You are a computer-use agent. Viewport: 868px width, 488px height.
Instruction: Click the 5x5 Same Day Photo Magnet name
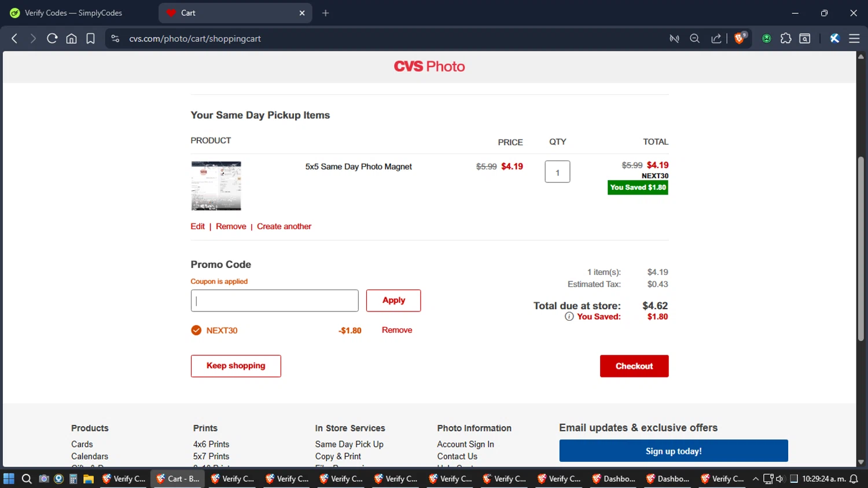[358, 167]
